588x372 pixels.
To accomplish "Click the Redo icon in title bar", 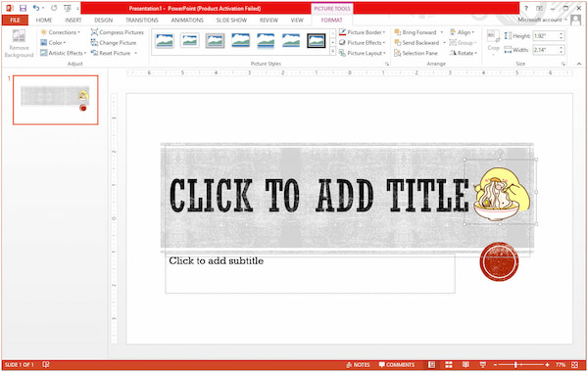I will point(54,8).
